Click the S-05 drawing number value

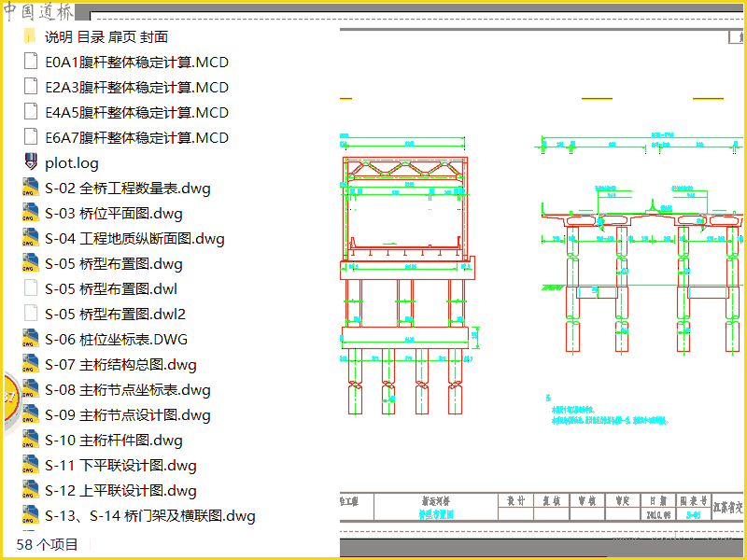pos(694,515)
